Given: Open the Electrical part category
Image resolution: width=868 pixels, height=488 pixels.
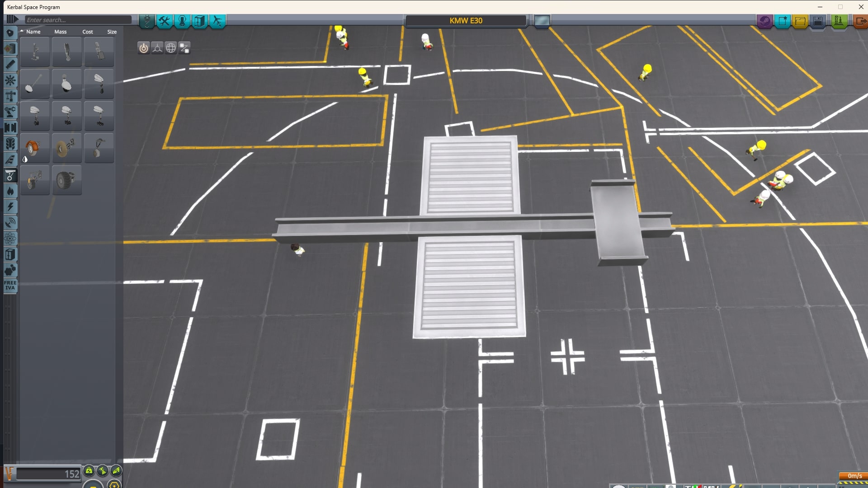Looking at the screenshot, I should click(10, 207).
